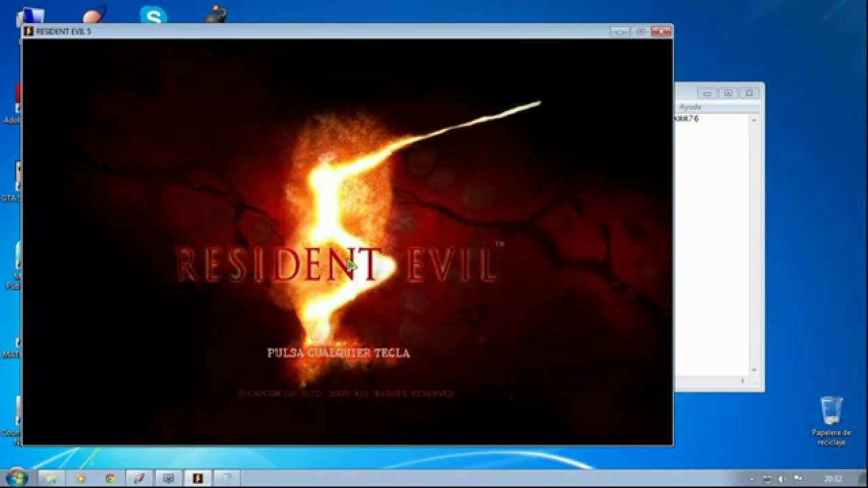The width and height of the screenshot is (868, 488).
Task: Open the Action Center flag tray icon
Action: click(797, 478)
